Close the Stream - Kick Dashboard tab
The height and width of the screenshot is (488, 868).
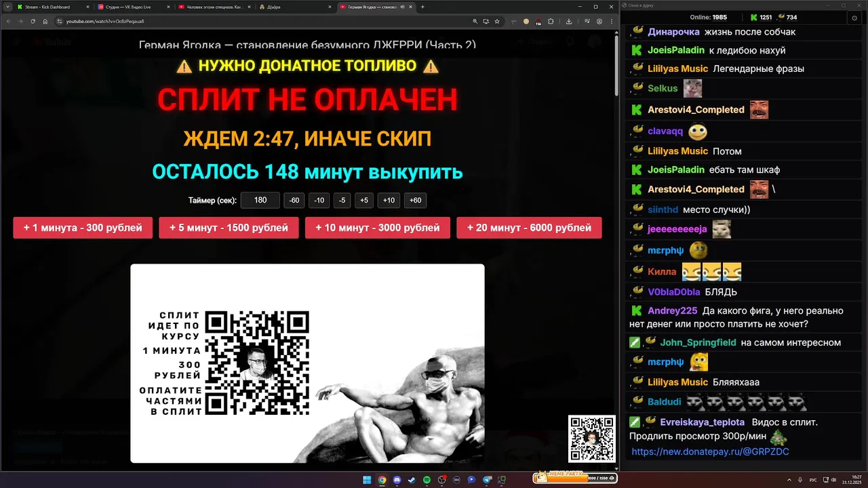click(87, 7)
